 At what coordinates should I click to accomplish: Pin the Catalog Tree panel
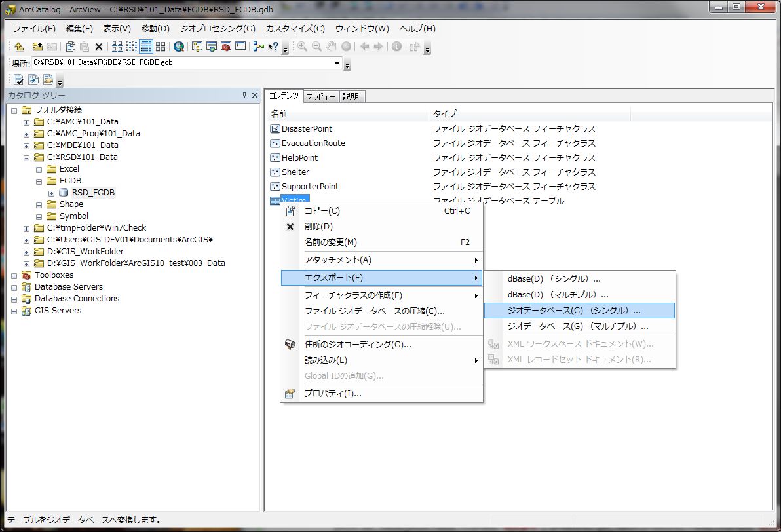[x=244, y=95]
